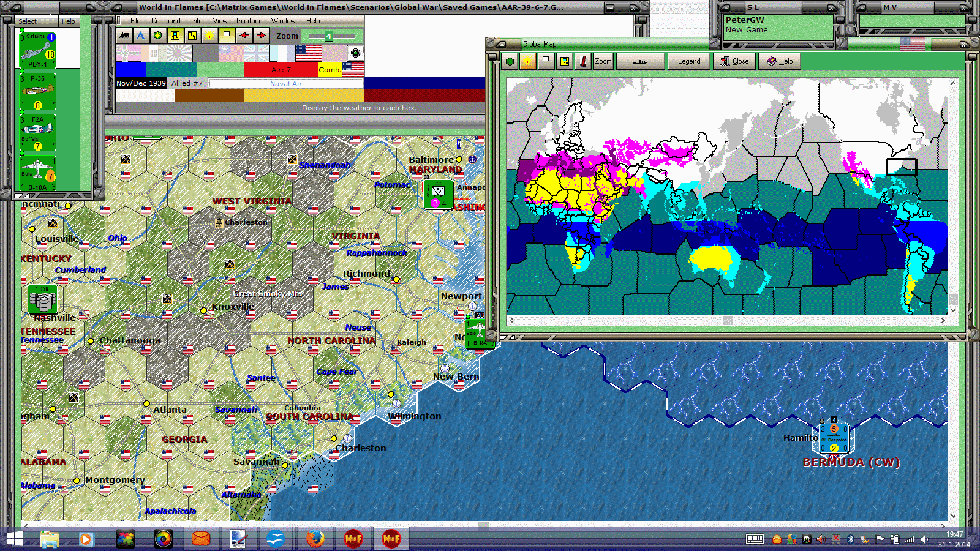Open the Window menu
The height and width of the screenshot is (551, 980).
284,21
